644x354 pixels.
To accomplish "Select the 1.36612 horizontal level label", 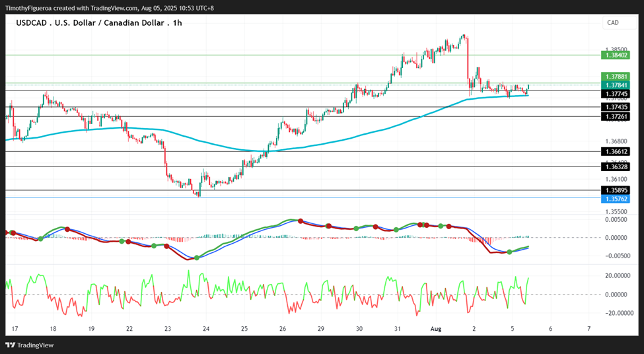I will coord(614,151).
